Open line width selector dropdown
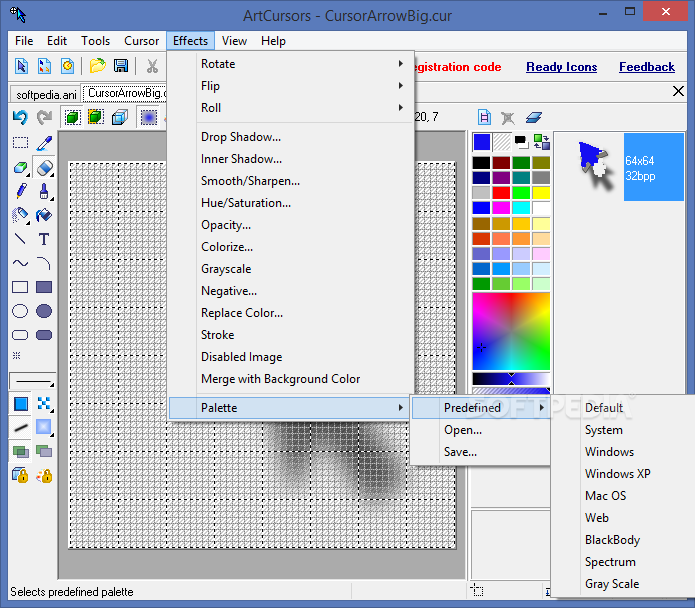This screenshot has width=695, height=608. [32, 381]
